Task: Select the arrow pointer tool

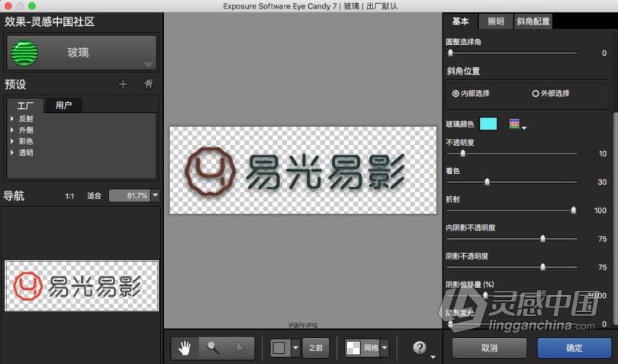Action: [x=240, y=348]
